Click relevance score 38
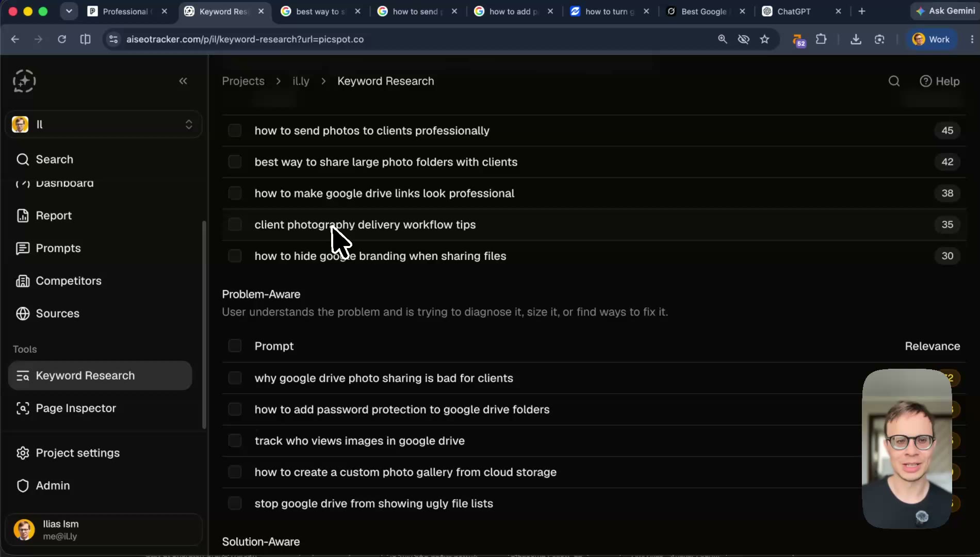 [x=947, y=193]
